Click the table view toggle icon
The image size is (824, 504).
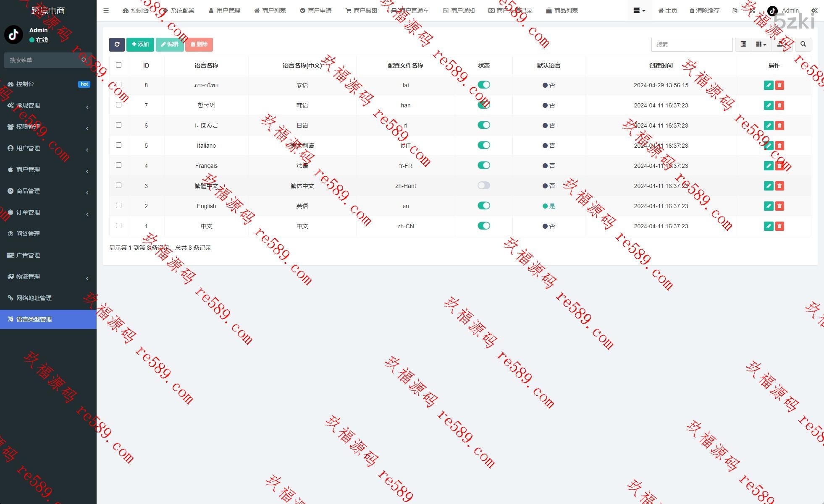(743, 44)
